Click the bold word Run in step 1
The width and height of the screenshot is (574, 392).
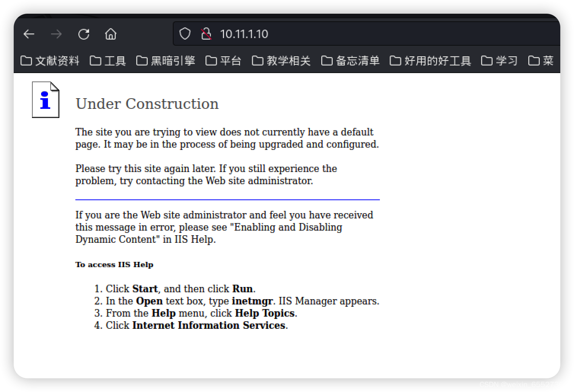(x=242, y=289)
